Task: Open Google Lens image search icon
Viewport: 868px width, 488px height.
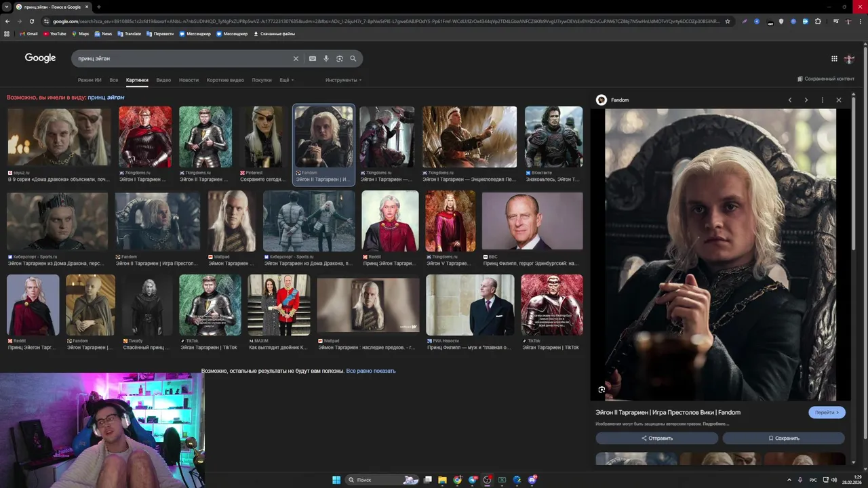Action: pyautogui.click(x=340, y=58)
